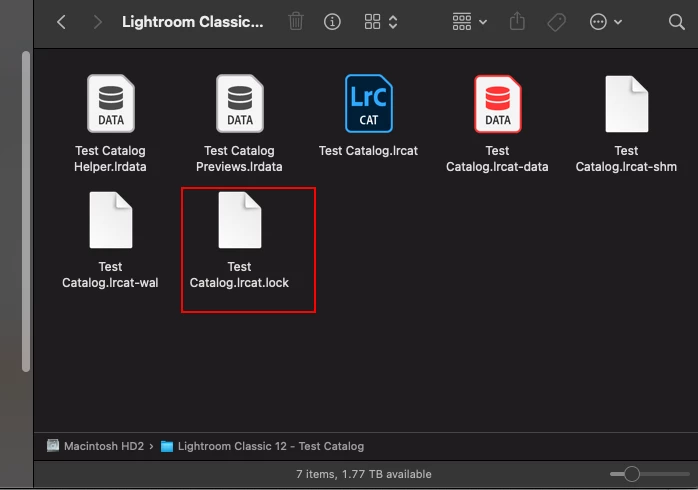The height and width of the screenshot is (490, 698).
Task: Click the 'Test Catalog.lrcat.lock' filename label
Action: pos(239,275)
